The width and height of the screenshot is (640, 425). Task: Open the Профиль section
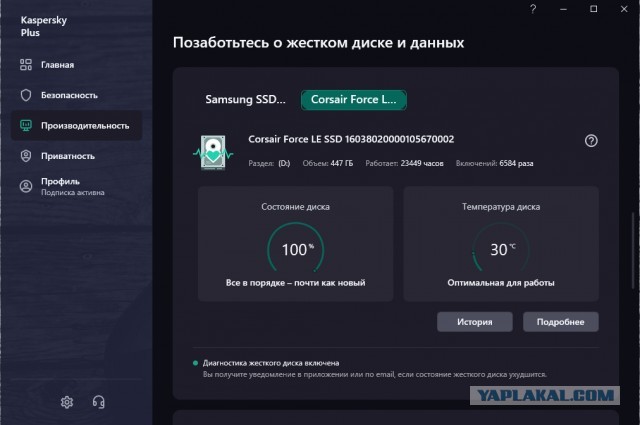tap(76, 186)
